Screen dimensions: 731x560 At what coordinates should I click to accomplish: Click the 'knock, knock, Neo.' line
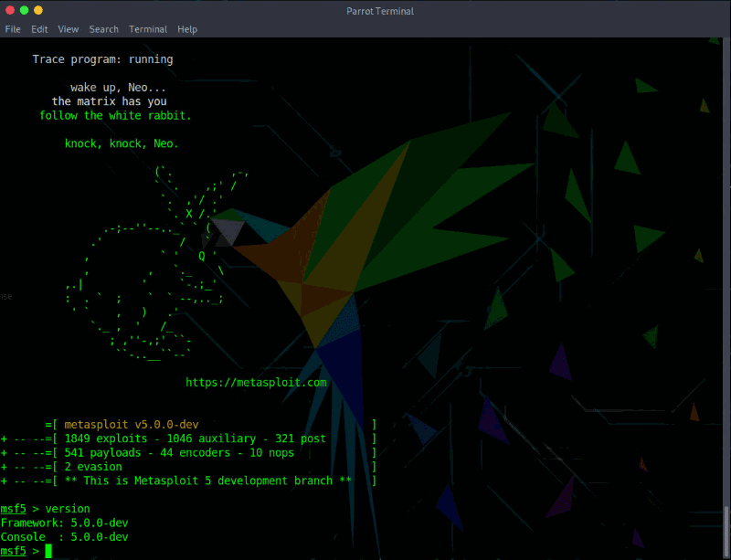pyautogui.click(x=122, y=143)
